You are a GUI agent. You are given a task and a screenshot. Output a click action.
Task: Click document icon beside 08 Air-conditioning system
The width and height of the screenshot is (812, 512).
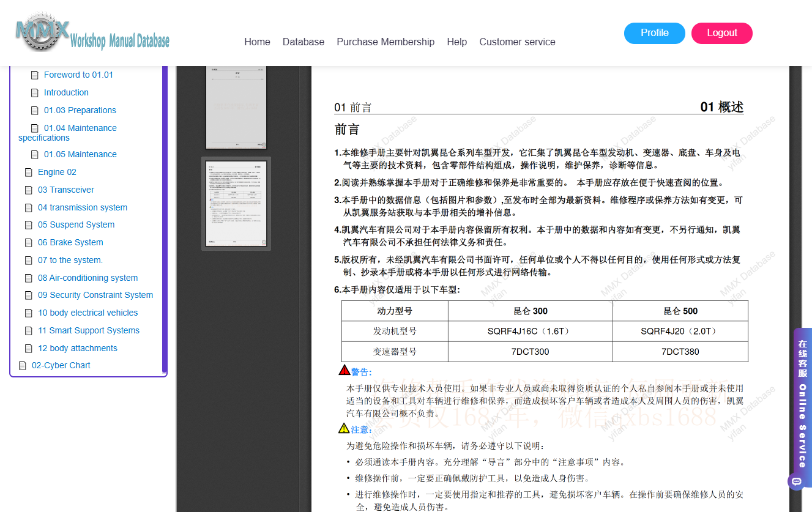click(29, 278)
